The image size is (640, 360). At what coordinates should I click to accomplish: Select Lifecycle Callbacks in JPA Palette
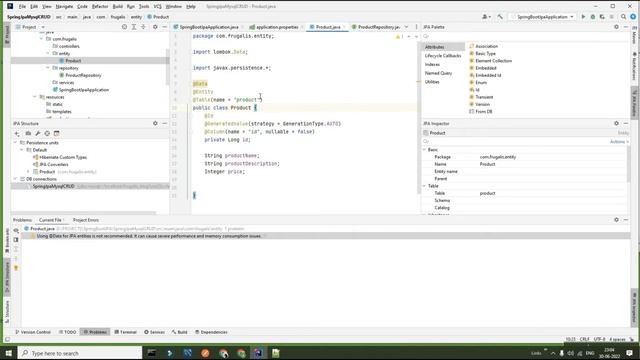(443, 56)
